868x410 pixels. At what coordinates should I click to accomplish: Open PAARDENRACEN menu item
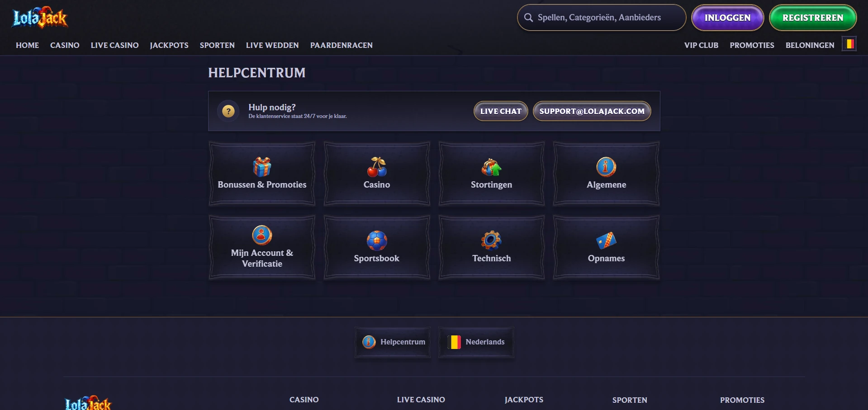click(342, 45)
